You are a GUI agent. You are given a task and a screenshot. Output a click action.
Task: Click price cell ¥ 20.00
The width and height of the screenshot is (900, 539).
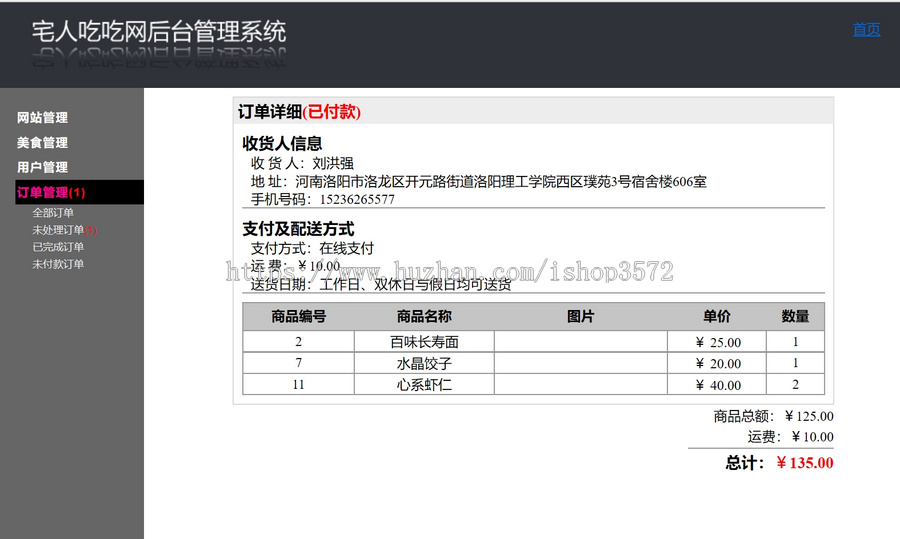click(x=717, y=363)
